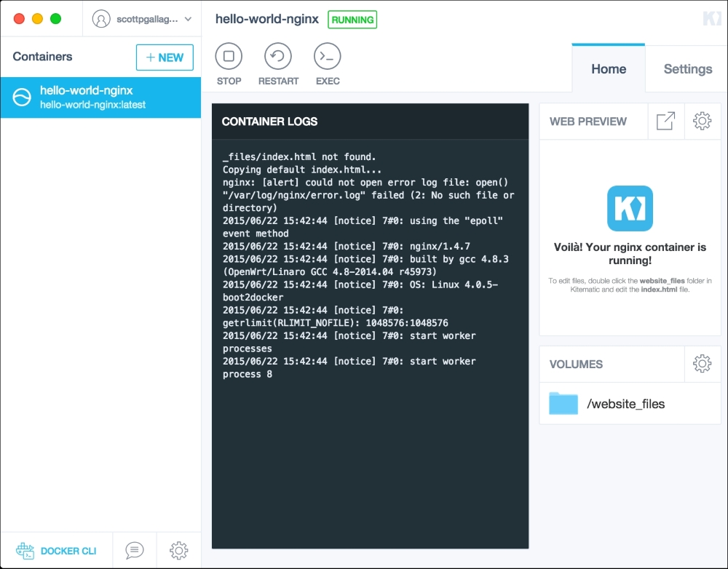Open Volumes settings gear

click(702, 363)
